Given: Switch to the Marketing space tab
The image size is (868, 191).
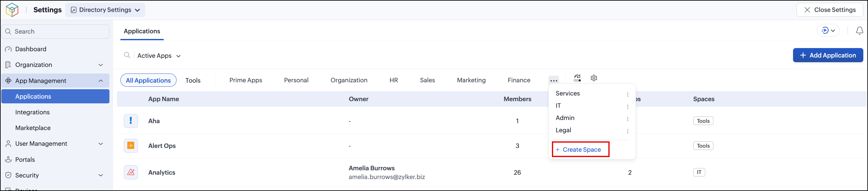Looking at the screenshot, I should tap(471, 80).
